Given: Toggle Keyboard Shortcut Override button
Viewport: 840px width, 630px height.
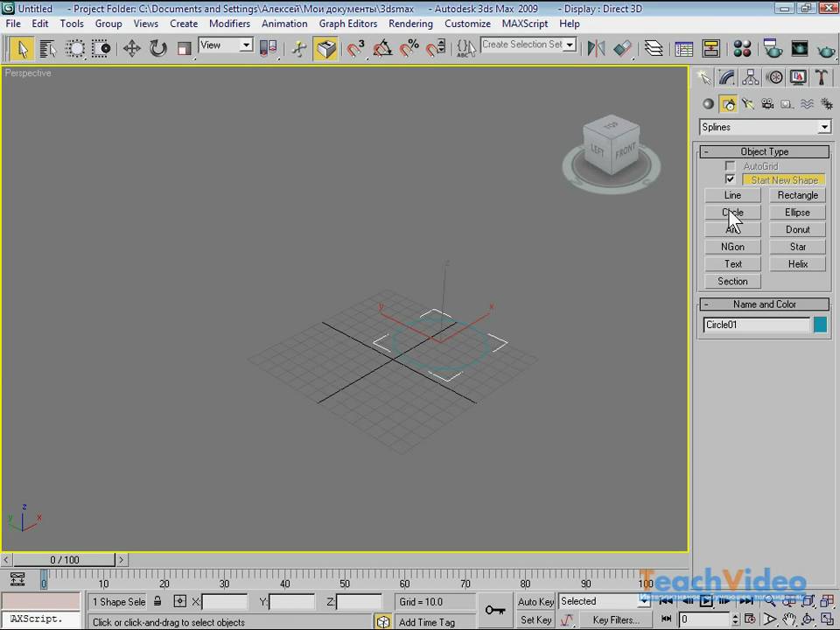Looking at the screenshot, I should pyautogui.click(x=326, y=49).
